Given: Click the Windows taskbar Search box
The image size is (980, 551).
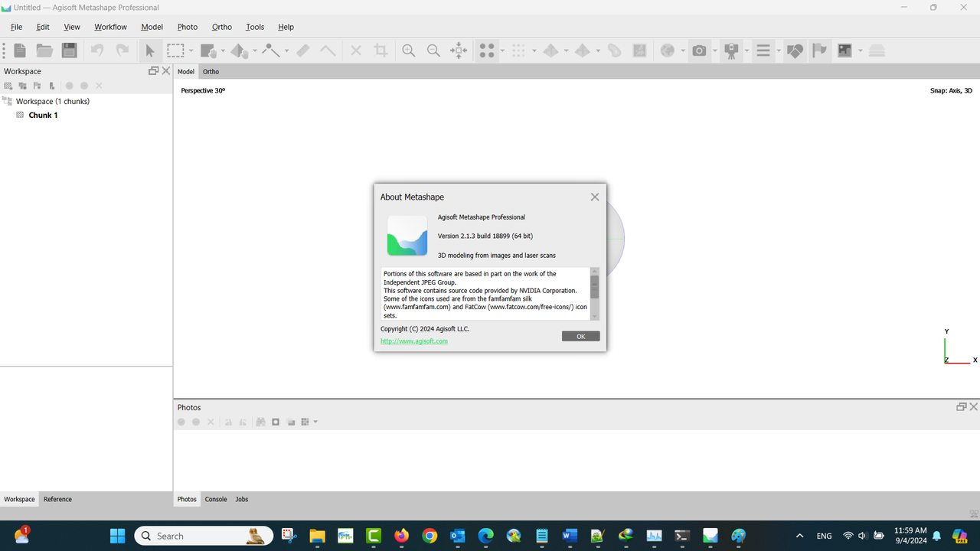Looking at the screenshot, I should tap(204, 536).
